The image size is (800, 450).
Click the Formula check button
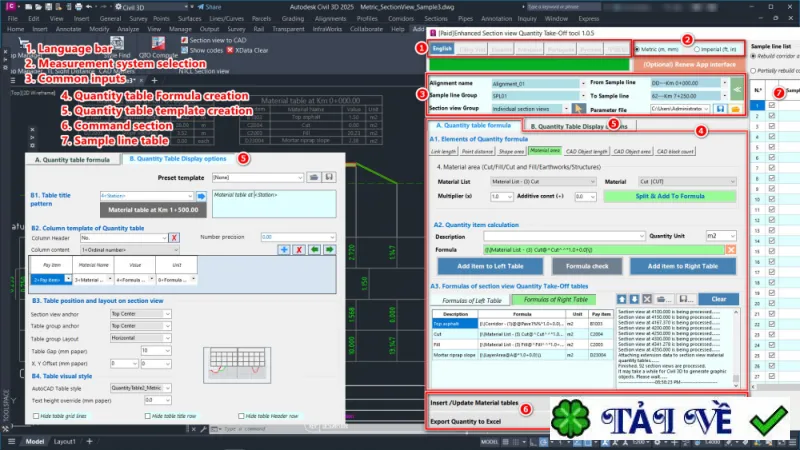click(587, 266)
